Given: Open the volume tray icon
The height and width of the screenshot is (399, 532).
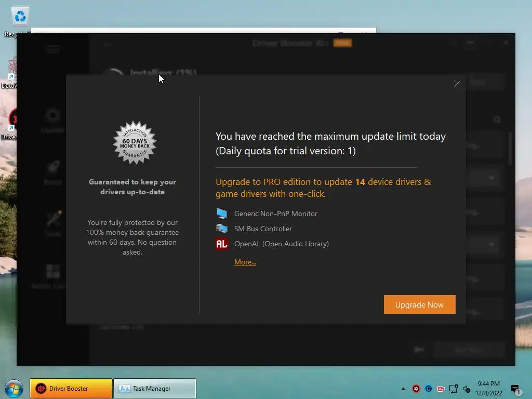Looking at the screenshot, I should click(x=467, y=389).
